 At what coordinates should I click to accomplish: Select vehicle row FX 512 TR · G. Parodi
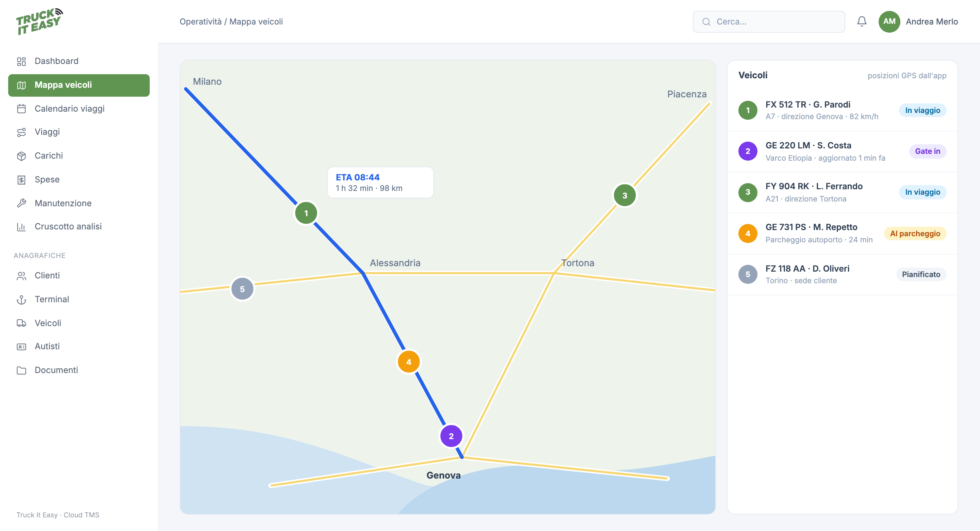[x=842, y=110]
